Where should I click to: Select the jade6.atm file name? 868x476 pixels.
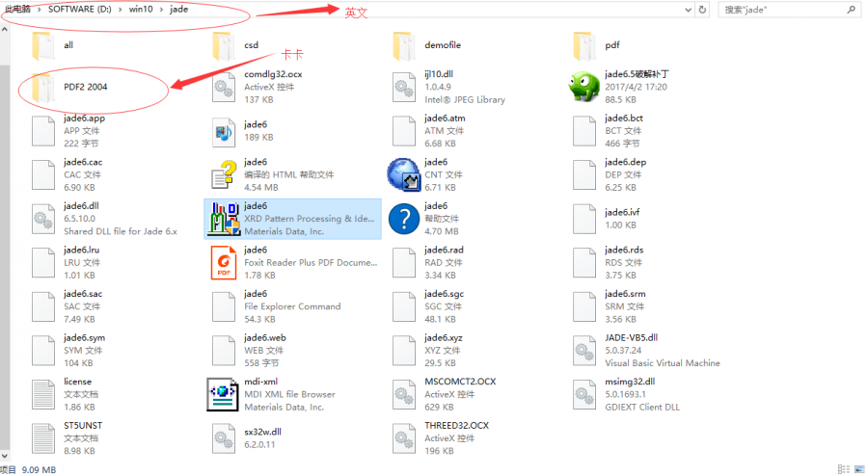pyautogui.click(x=445, y=119)
